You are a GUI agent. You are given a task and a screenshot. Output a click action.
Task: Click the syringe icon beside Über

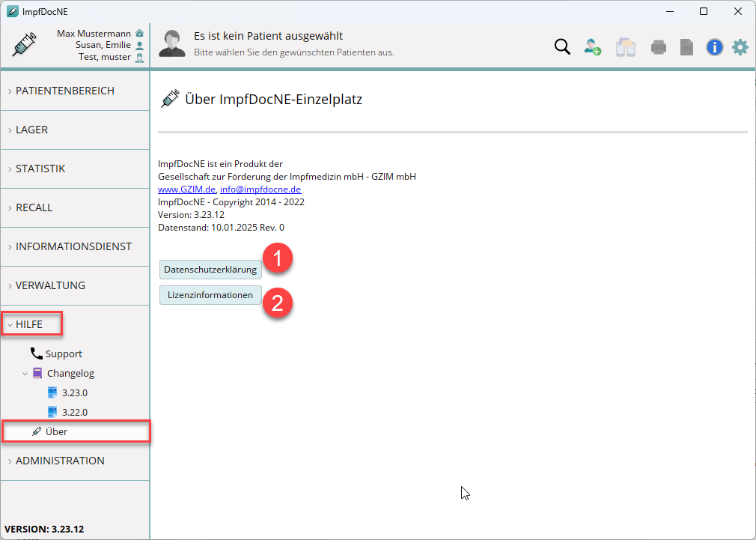click(37, 431)
